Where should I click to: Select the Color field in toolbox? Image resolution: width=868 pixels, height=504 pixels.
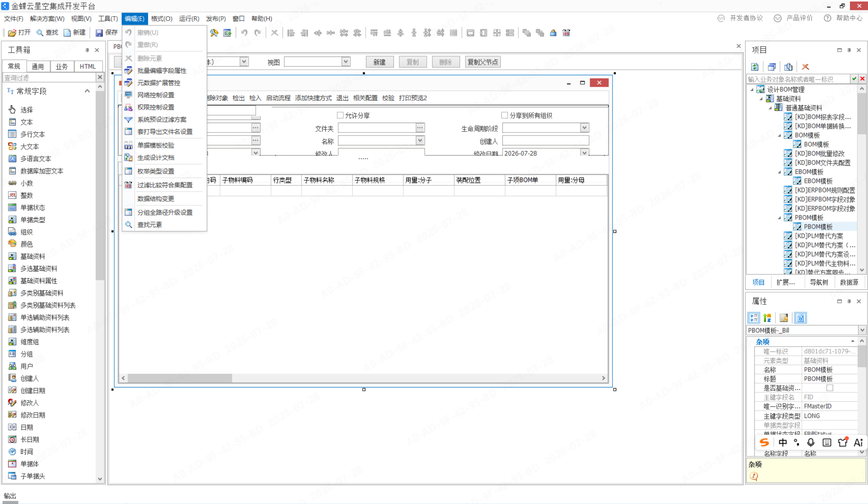coord(26,244)
